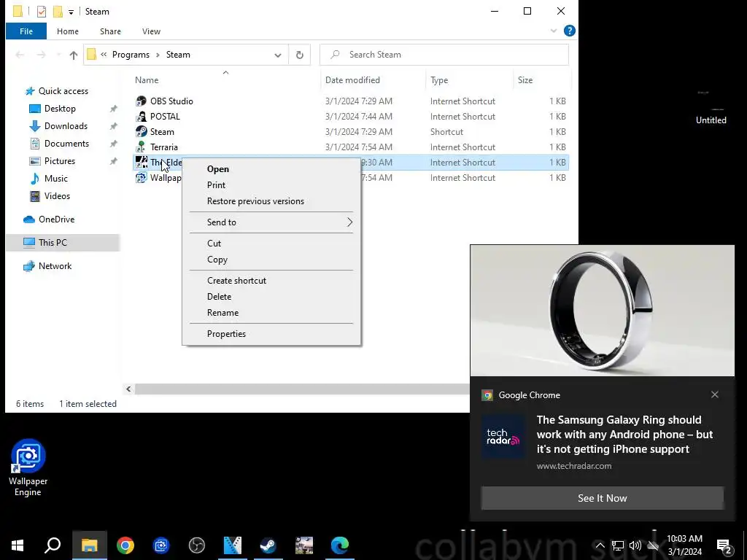Go up one folder level arrow

[x=74, y=55]
